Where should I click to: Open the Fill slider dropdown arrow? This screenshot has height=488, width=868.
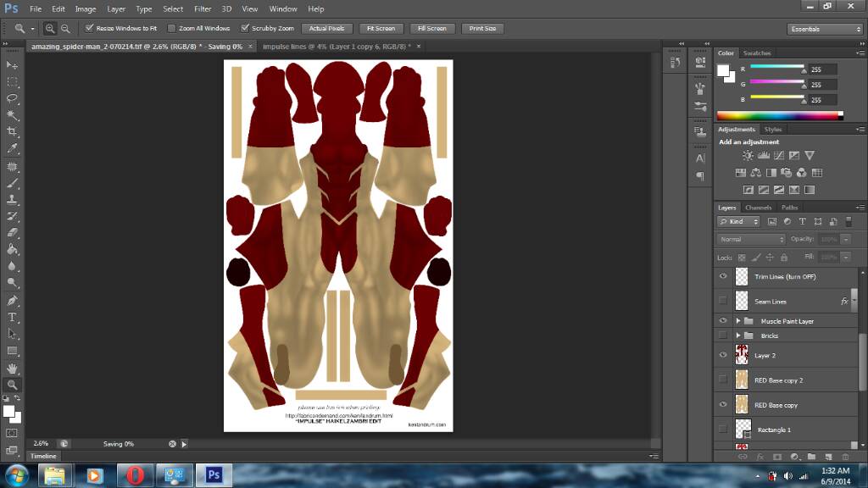click(845, 257)
